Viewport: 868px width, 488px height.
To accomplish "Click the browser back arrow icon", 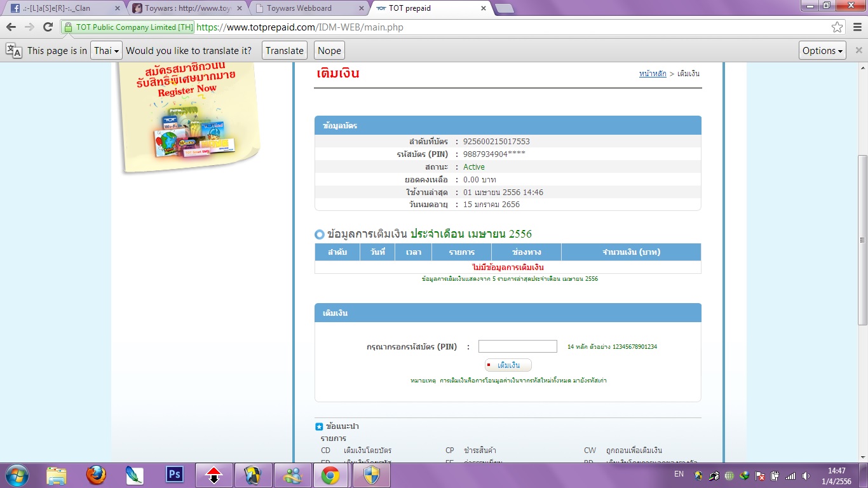I will 11,27.
